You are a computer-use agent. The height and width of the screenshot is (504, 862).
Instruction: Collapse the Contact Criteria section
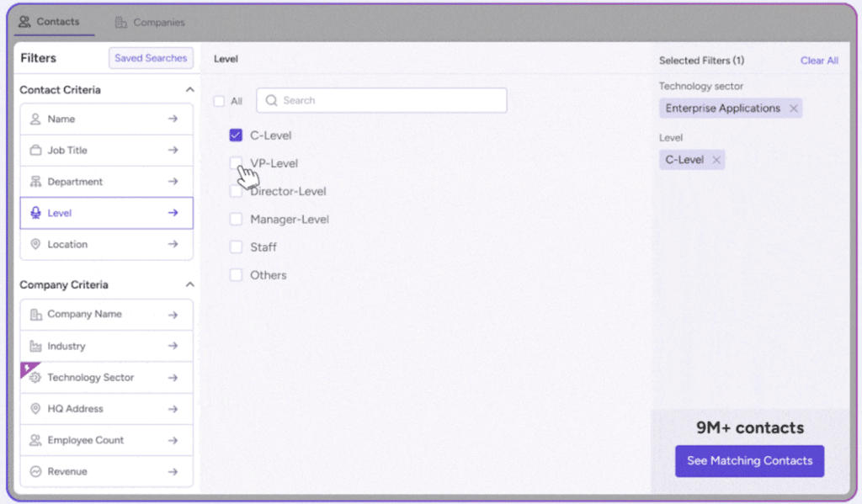[189, 90]
